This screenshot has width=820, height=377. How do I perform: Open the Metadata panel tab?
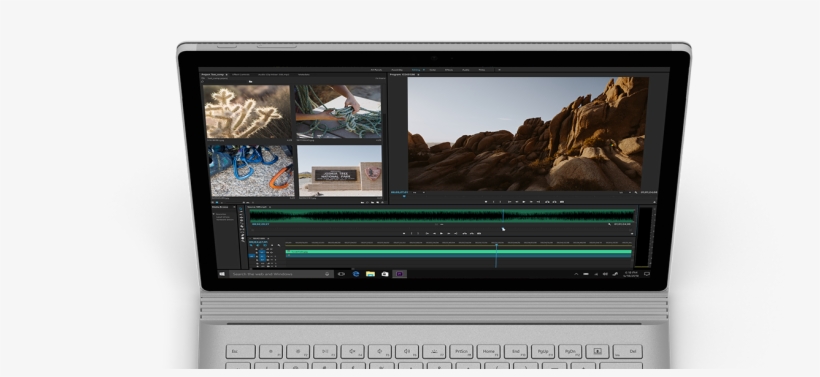coord(303,75)
